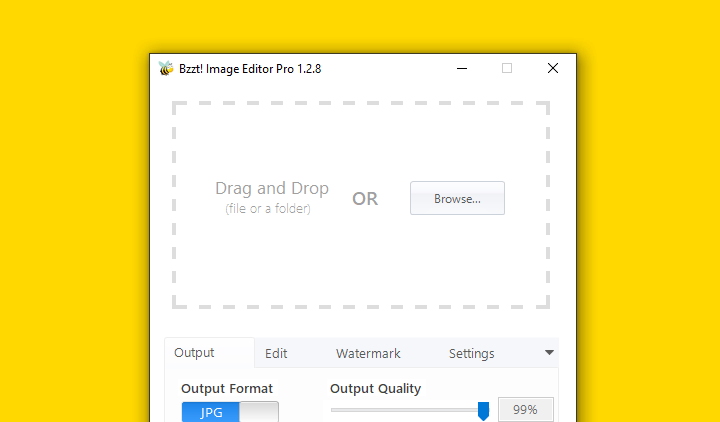Click the Output Format label
Screen dimensions: 720x422
pyautogui.click(x=227, y=388)
